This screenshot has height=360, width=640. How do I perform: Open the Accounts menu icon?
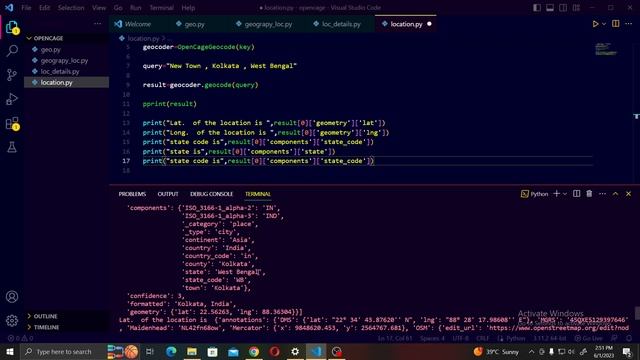coord(12,297)
